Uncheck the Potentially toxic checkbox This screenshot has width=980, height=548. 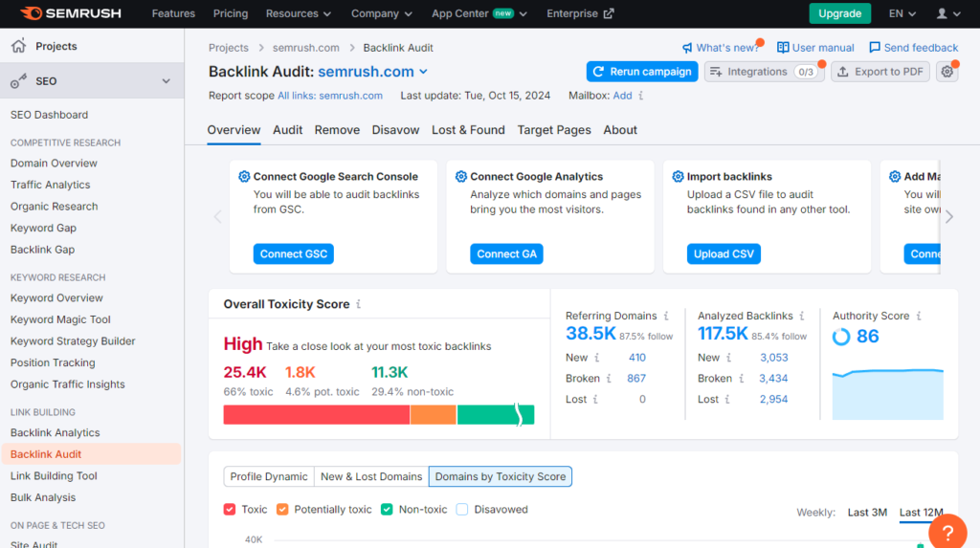point(282,509)
